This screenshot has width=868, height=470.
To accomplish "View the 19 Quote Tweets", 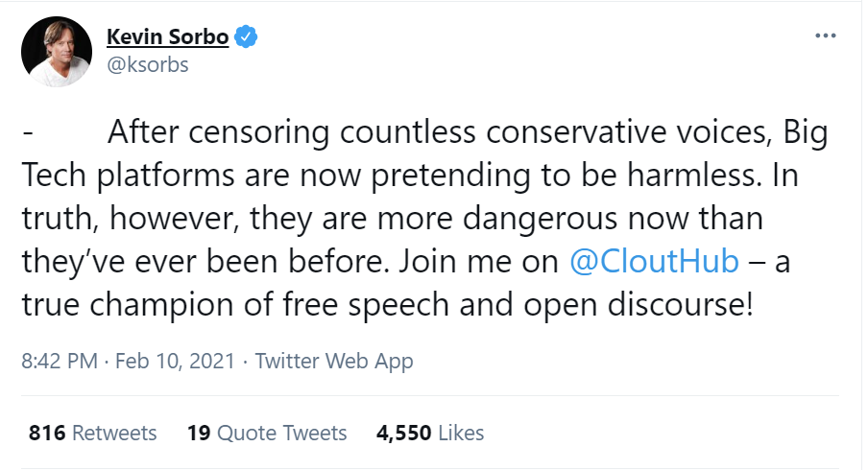I will pyautogui.click(x=267, y=433).
